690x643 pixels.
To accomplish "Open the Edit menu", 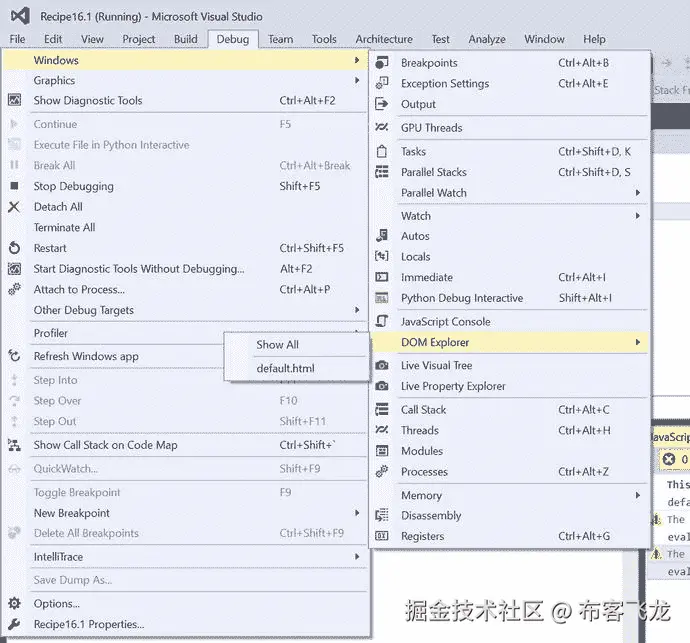I will click(53, 39).
